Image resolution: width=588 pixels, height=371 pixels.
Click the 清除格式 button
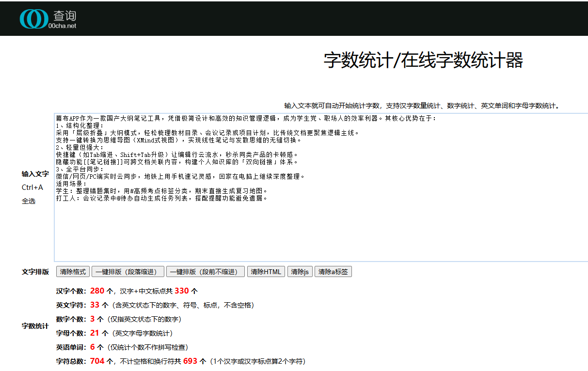click(x=73, y=272)
